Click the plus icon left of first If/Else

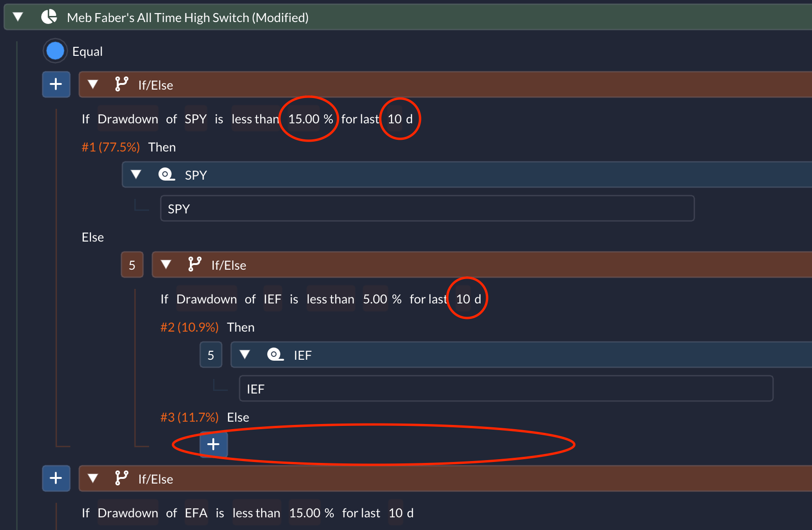[x=56, y=84]
